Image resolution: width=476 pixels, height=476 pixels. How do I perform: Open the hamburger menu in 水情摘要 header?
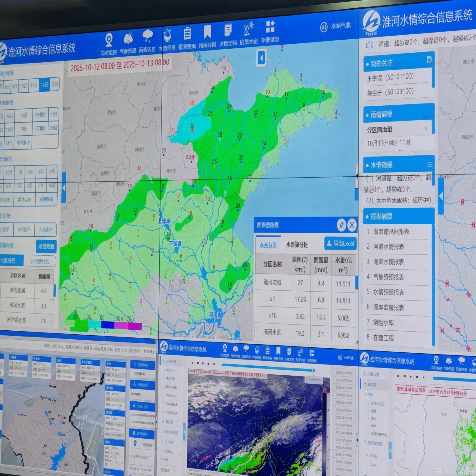click(430, 165)
